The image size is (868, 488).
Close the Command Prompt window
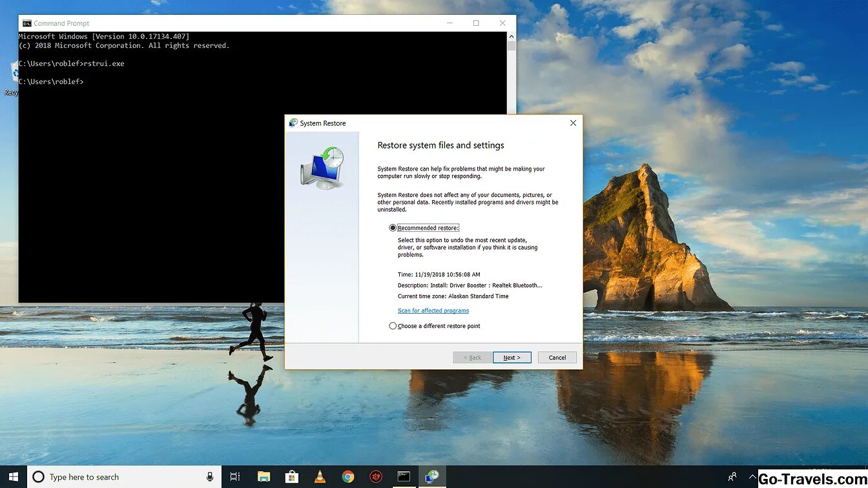pyautogui.click(x=502, y=23)
